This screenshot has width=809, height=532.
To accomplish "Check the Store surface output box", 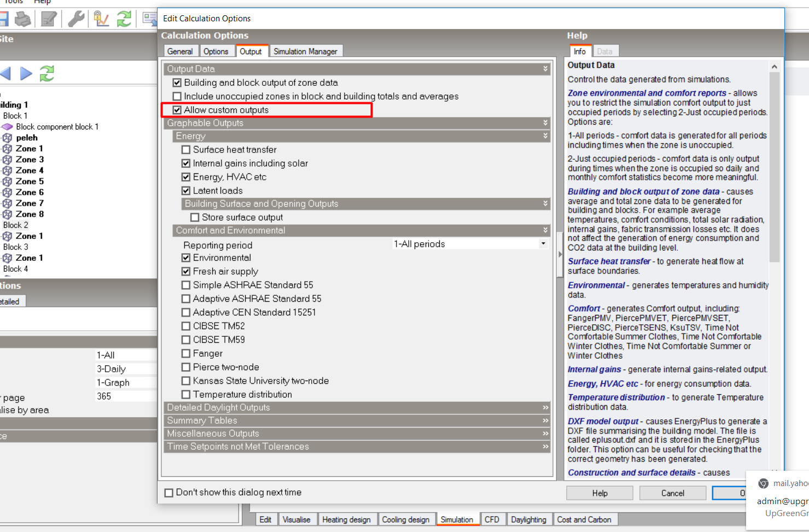I will pyautogui.click(x=195, y=218).
